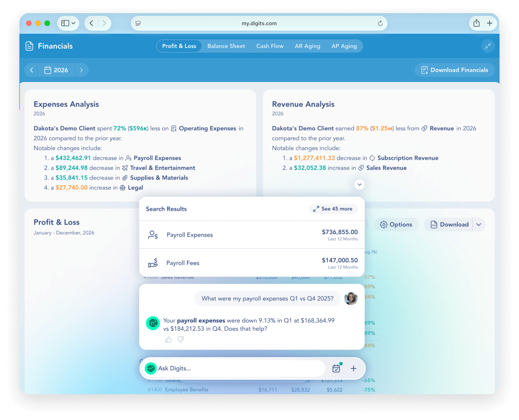Open the browser sidebar dropdown
Screen dimensions: 519x420
[68, 23]
